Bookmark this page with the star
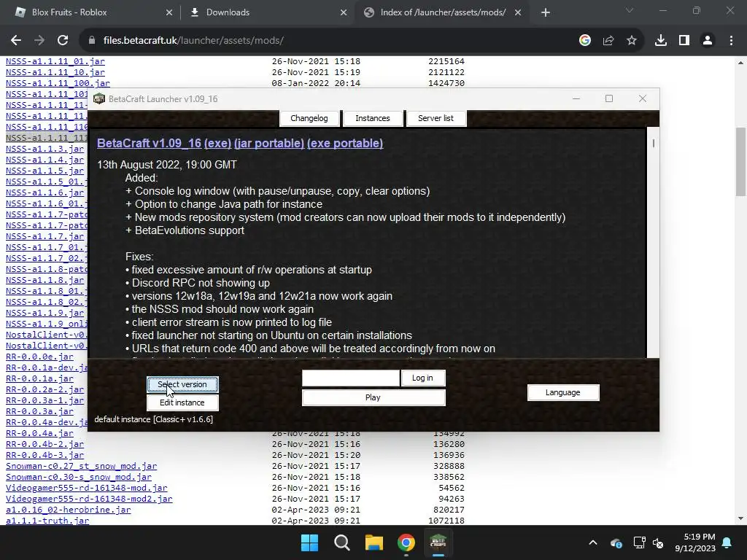The height and width of the screenshot is (560, 747). 632,41
